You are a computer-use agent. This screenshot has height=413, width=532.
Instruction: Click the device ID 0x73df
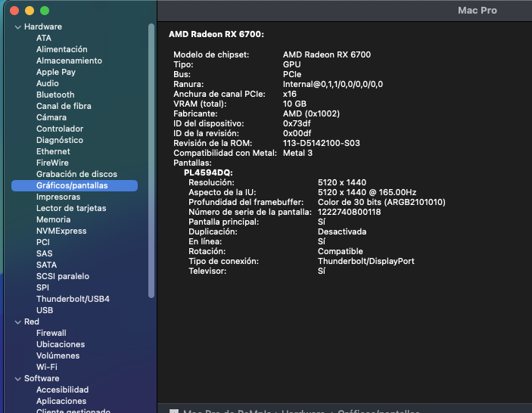(297, 123)
